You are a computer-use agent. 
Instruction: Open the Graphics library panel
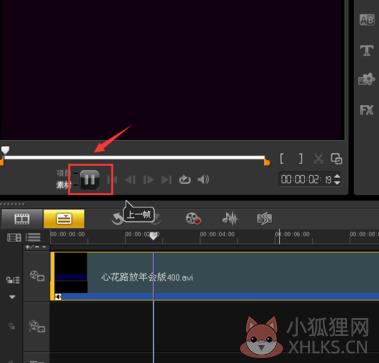coord(367,80)
